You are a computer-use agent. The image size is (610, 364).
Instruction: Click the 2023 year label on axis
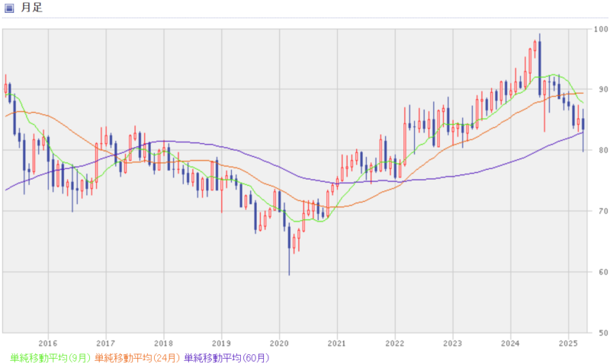tap(453, 343)
